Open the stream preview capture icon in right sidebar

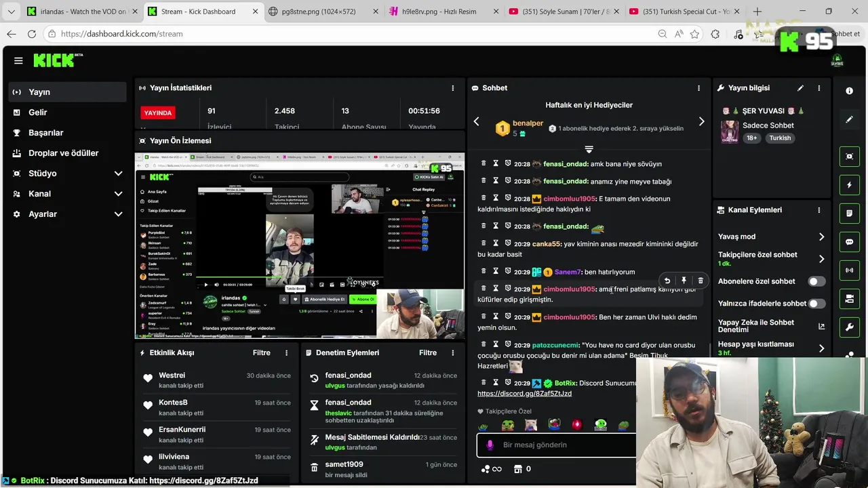849,157
